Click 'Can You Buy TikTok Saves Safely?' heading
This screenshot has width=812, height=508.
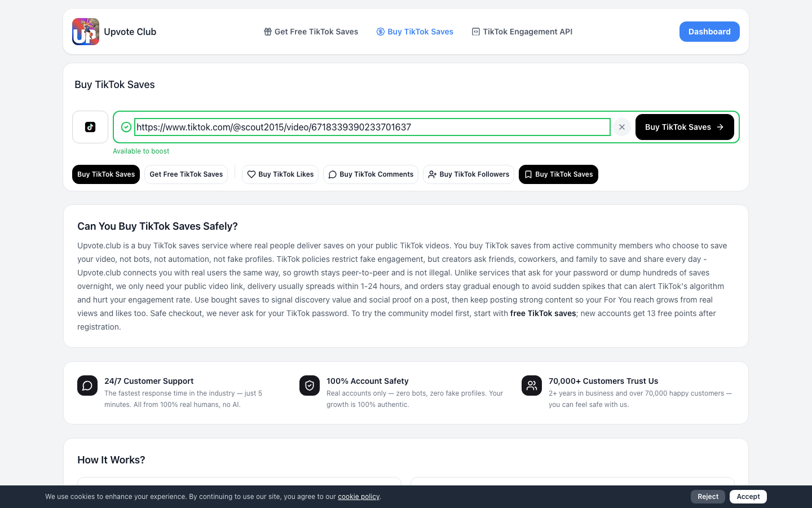(157, 226)
